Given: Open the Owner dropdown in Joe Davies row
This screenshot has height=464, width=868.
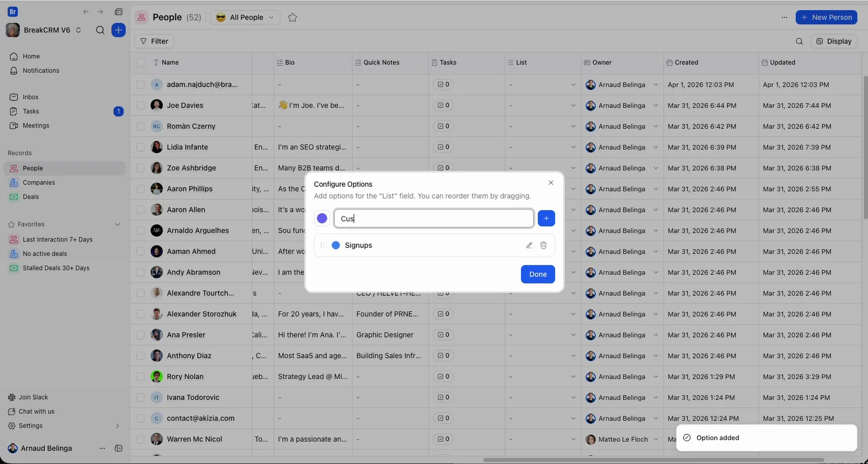Looking at the screenshot, I should point(655,105).
